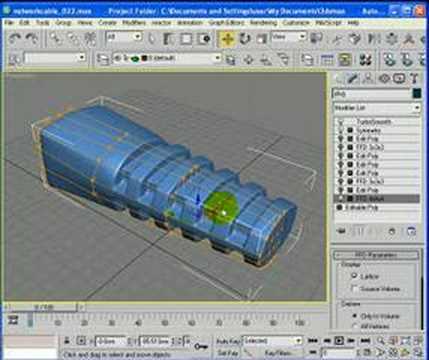This screenshot has height=360, width=429.
Task: Switch to the Modify panel tab
Action: (x=352, y=79)
